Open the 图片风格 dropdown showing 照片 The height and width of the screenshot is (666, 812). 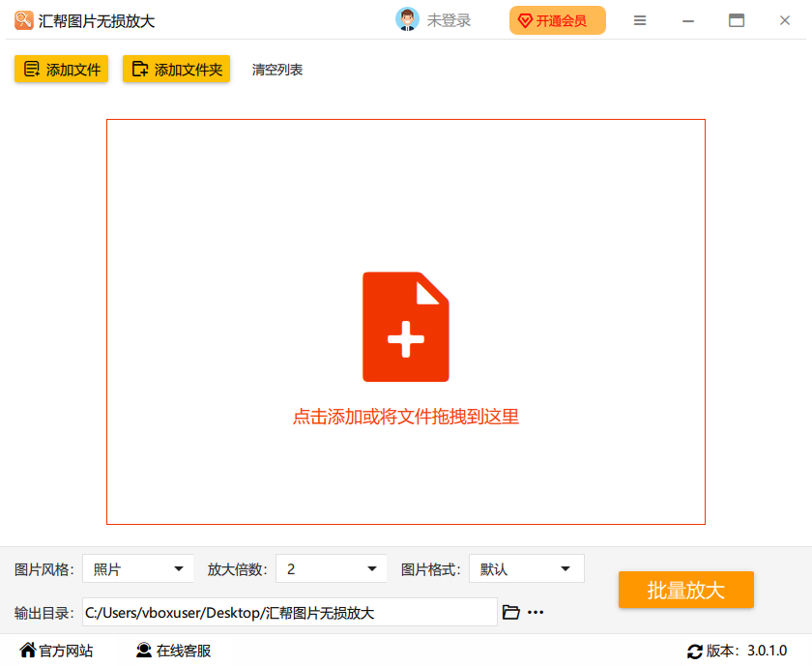(137, 568)
